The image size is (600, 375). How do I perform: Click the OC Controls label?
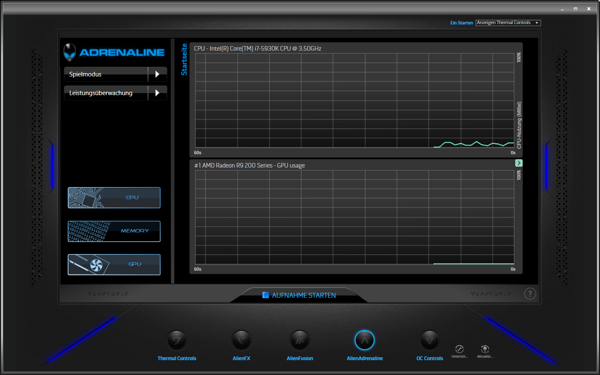[430, 359]
